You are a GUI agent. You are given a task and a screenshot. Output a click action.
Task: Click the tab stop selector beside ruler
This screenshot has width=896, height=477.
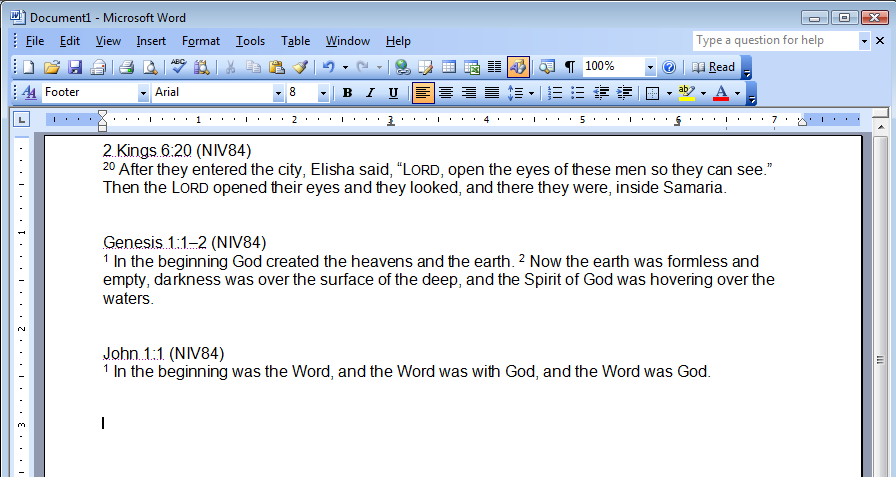click(x=21, y=119)
